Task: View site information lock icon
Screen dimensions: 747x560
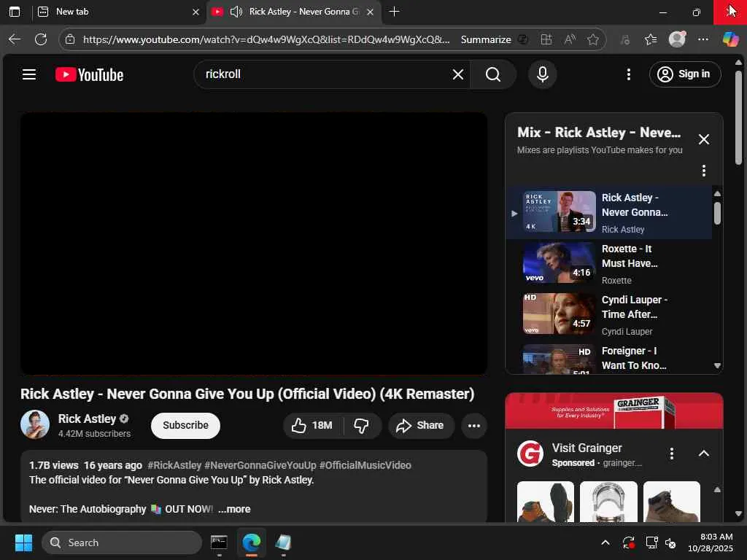Action: coord(70,39)
